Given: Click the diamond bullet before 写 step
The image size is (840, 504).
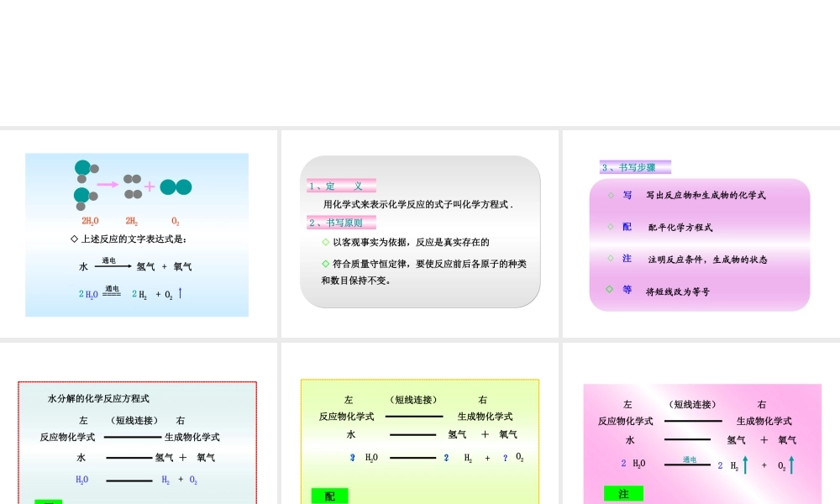Looking at the screenshot, I should coord(611,195).
